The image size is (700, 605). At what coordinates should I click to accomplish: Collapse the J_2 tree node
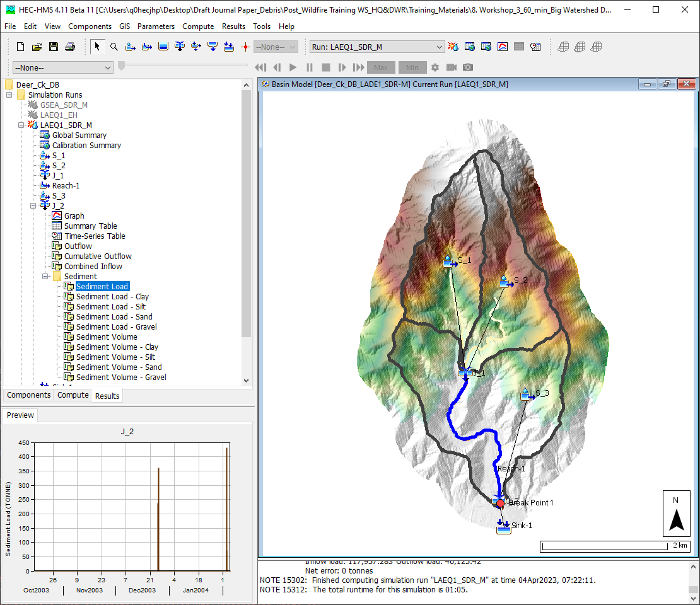pos(34,205)
